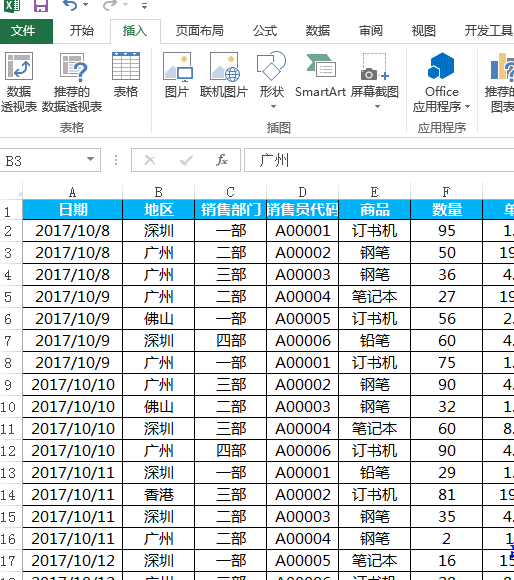Image resolution: width=514 pixels, height=580 pixels.
Task: Select 铅笔 cell in row 13
Action: click(x=374, y=473)
